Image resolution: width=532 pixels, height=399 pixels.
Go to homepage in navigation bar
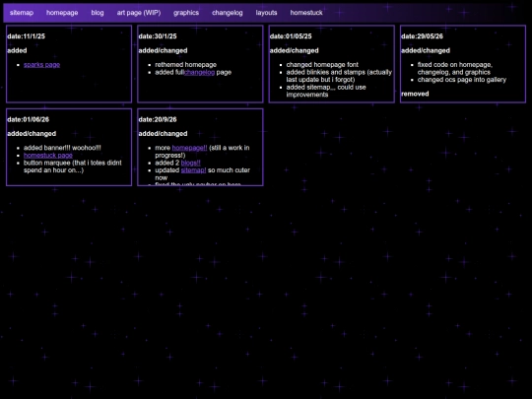62,13
